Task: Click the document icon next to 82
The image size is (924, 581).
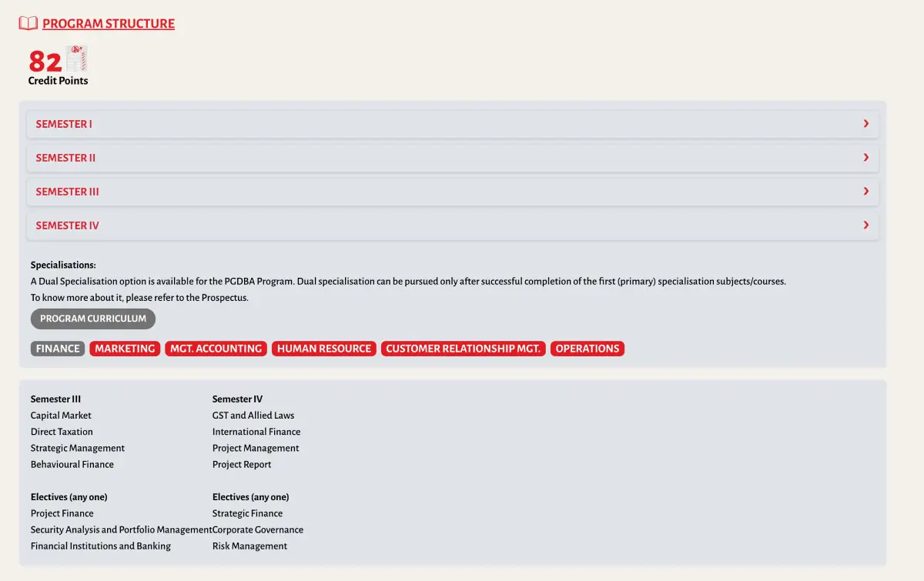Action: pos(76,58)
